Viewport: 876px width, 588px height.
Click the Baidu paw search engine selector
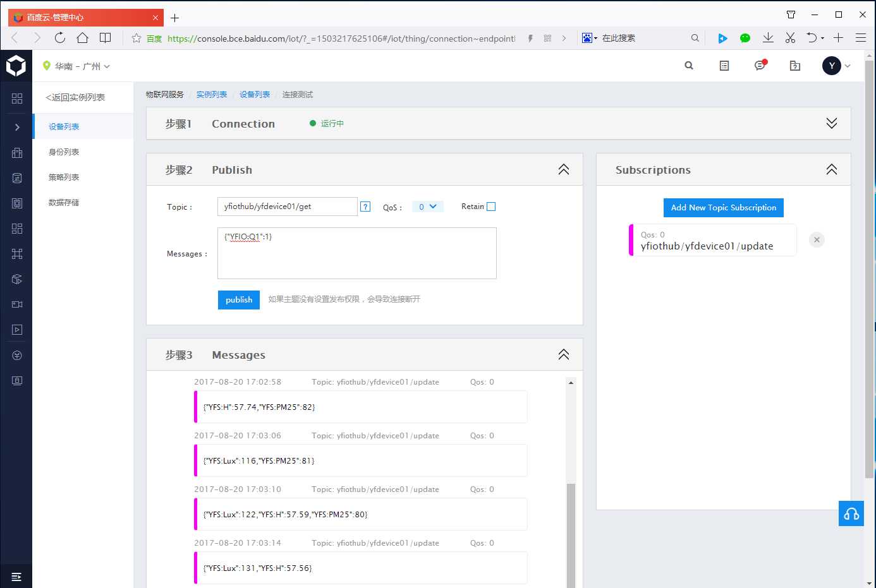(589, 38)
